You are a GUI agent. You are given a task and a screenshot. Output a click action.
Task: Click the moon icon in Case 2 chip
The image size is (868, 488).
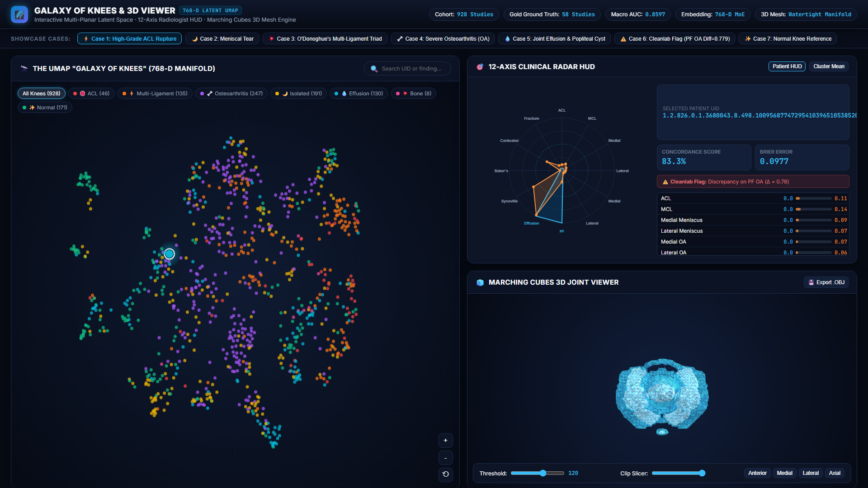point(195,39)
